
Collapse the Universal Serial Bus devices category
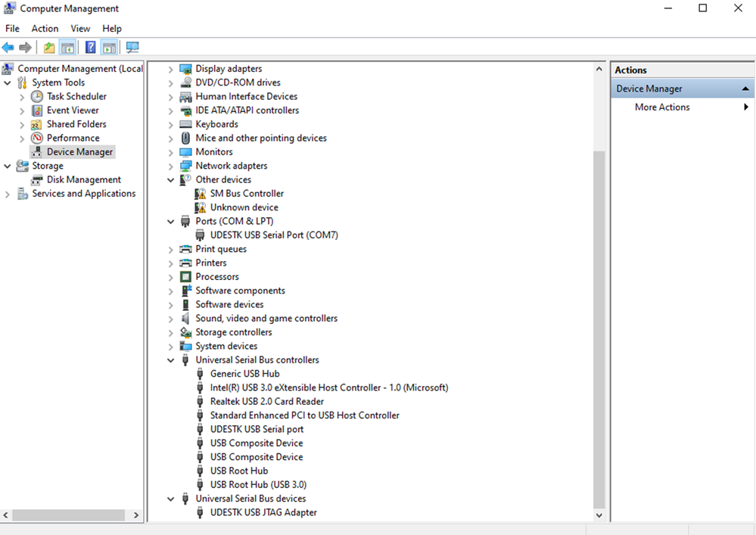(171, 499)
